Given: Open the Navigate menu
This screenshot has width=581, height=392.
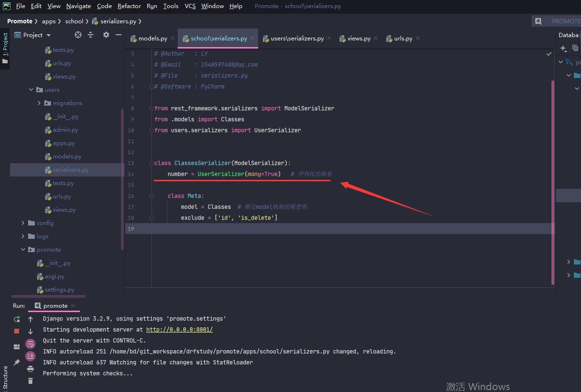Looking at the screenshot, I should click(x=79, y=6).
